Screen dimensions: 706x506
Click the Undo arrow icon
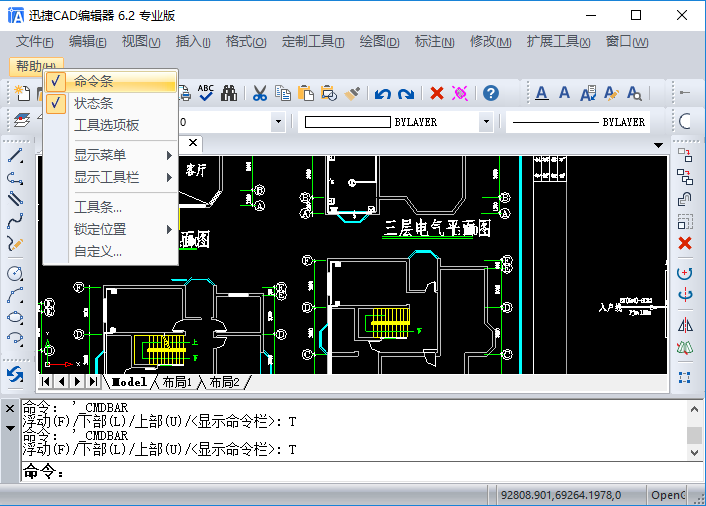[383, 94]
